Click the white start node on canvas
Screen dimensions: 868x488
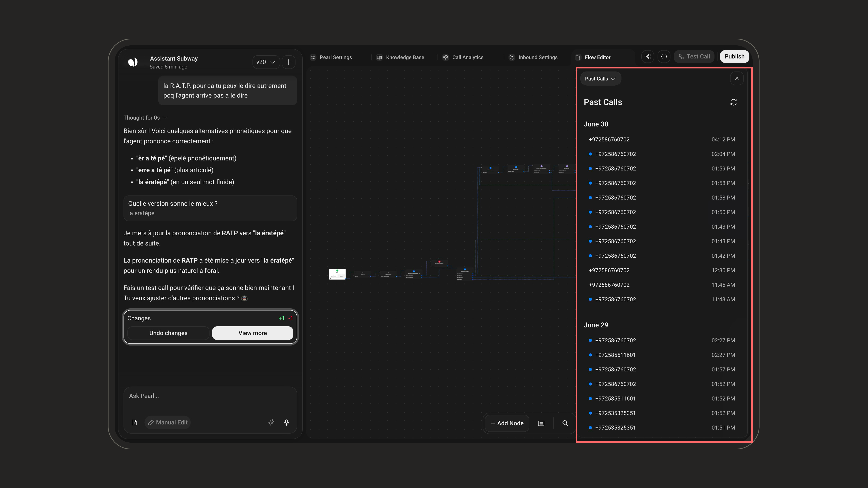(337, 274)
